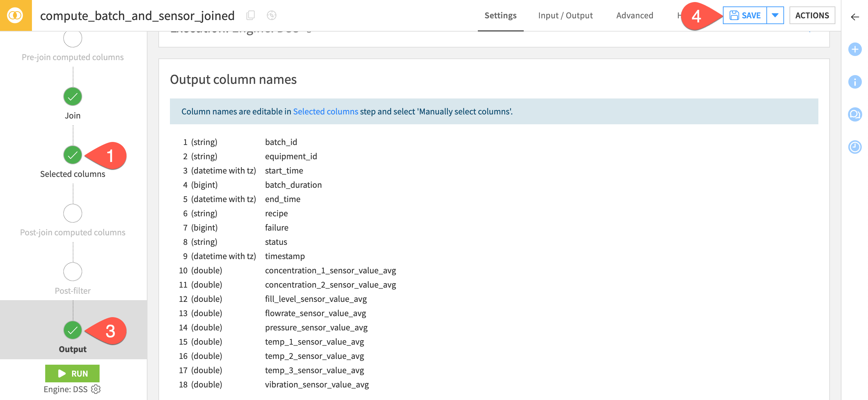Viewport: 868px width, 400px height.
Task: Click the floppy disk Save icon
Action: 734,15
